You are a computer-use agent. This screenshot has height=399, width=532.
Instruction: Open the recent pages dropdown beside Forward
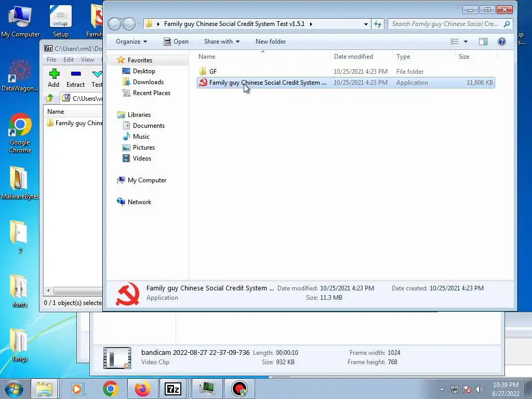tap(139, 24)
